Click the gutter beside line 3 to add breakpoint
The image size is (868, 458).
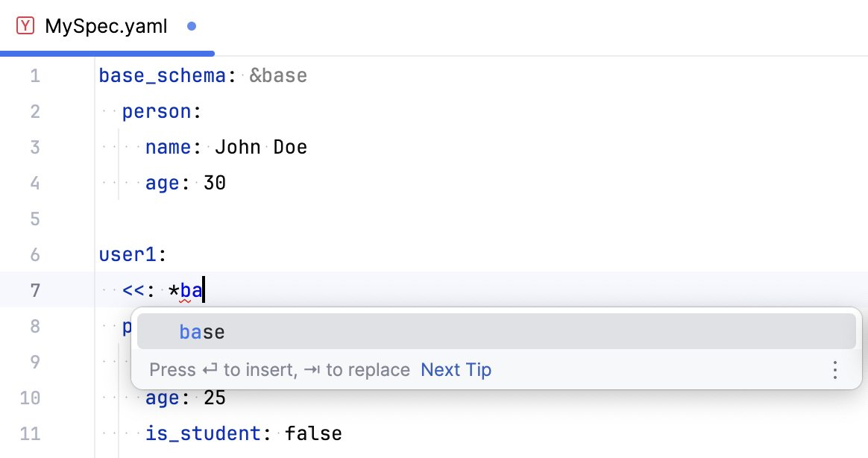[71, 147]
